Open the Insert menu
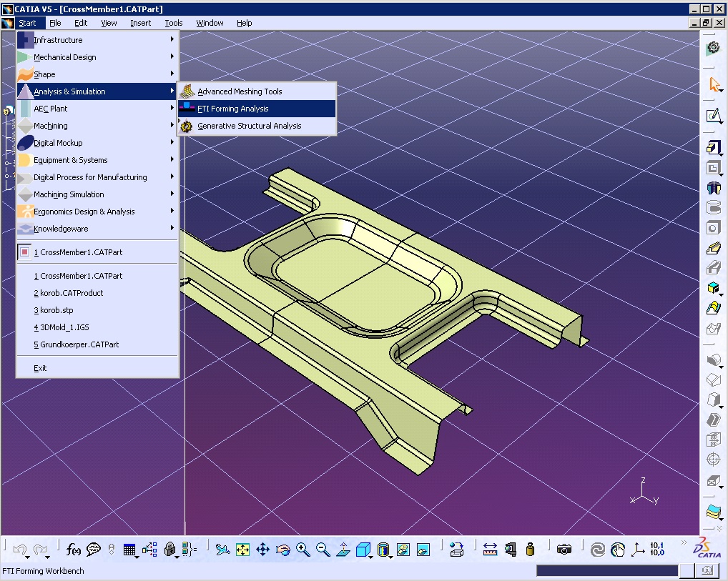Image resolution: width=728 pixels, height=581 pixels. 140,23
